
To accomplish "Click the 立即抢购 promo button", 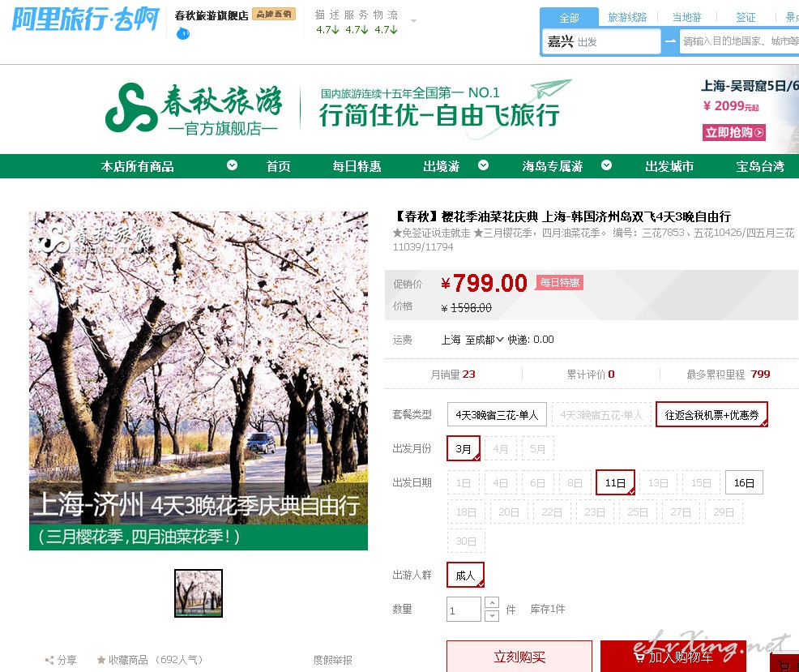I will click(x=734, y=133).
